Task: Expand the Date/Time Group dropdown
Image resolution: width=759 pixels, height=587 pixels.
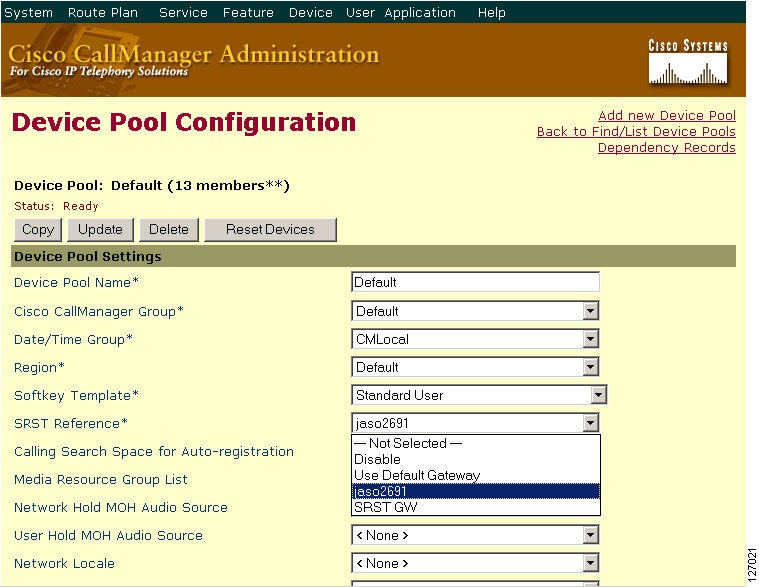Action: tap(590, 339)
